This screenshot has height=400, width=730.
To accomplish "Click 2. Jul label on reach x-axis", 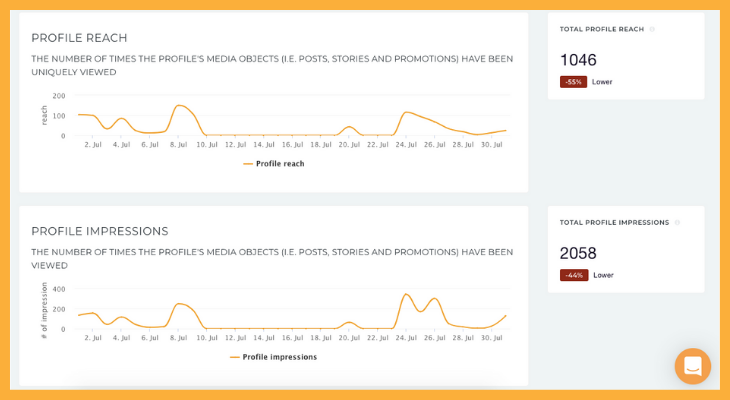I will [x=93, y=145].
